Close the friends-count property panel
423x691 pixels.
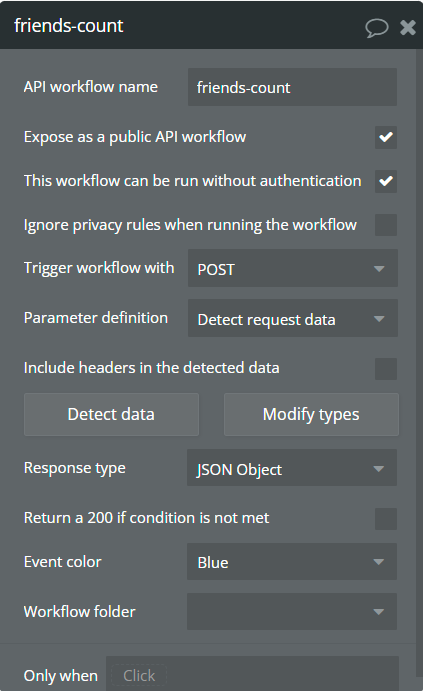tap(408, 27)
